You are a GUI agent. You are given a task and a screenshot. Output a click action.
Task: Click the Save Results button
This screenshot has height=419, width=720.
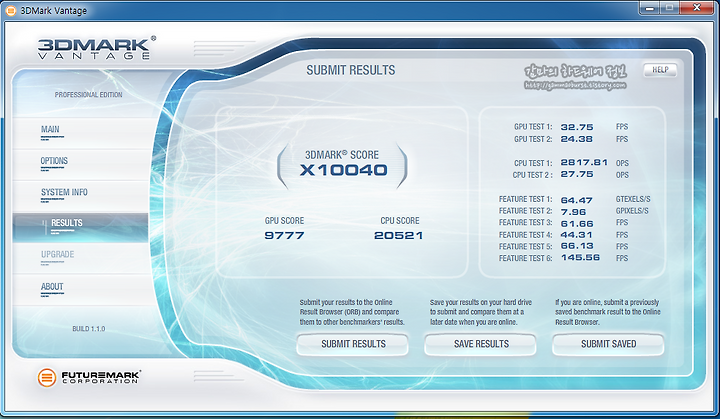click(x=480, y=344)
